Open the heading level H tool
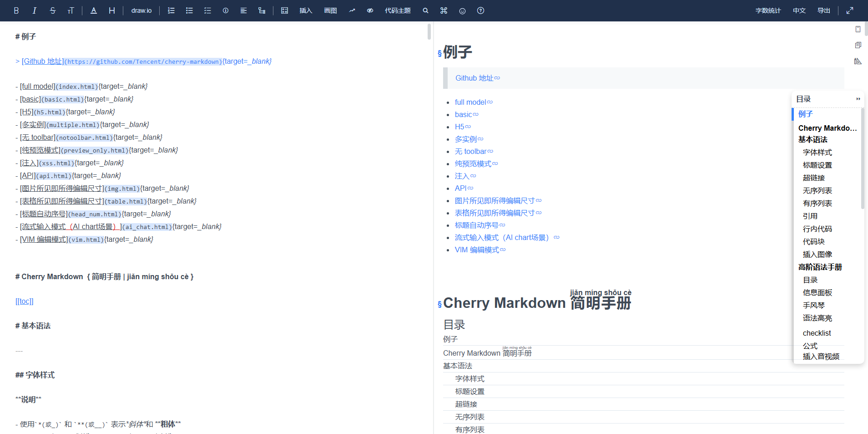868x434 pixels. click(x=112, y=10)
